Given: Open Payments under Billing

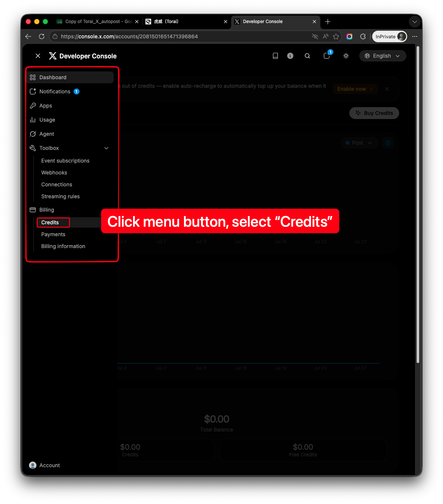Looking at the screenshot, I should point(53,234).
